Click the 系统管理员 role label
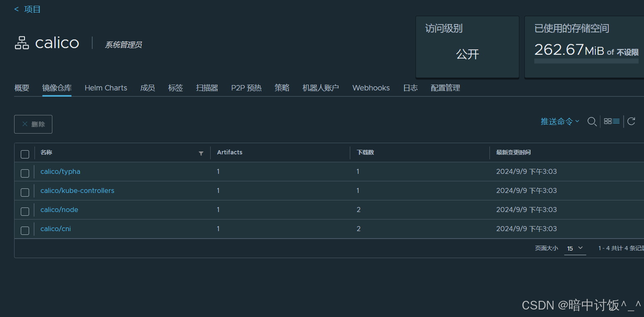Viewport: 644px width, 317px height. click(x=123, y=44)
